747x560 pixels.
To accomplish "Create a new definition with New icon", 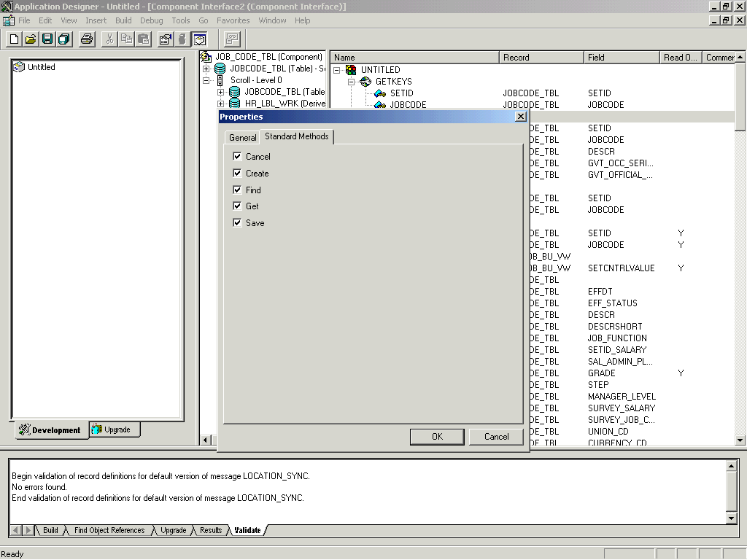I will [x=12, y=39].
